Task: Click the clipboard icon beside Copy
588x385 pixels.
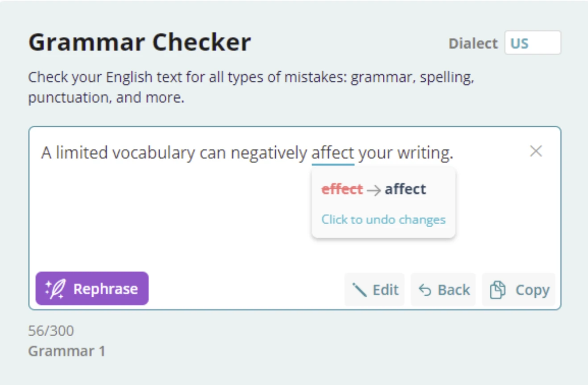Action: click(x=498, y=290)
